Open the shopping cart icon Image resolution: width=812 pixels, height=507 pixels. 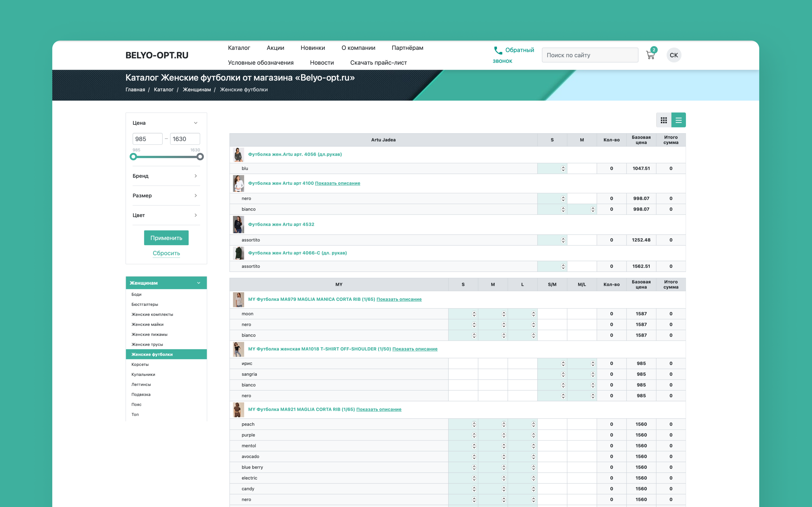650,55
